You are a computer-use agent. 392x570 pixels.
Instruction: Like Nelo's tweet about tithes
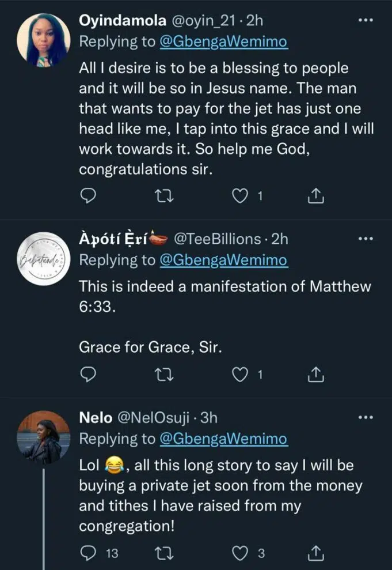click(239, 554)
